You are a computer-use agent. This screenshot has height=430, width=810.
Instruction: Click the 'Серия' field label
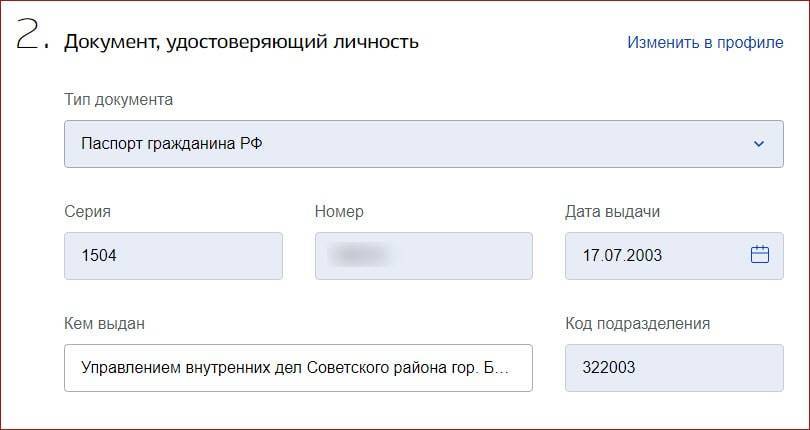(x=87, y=212)
